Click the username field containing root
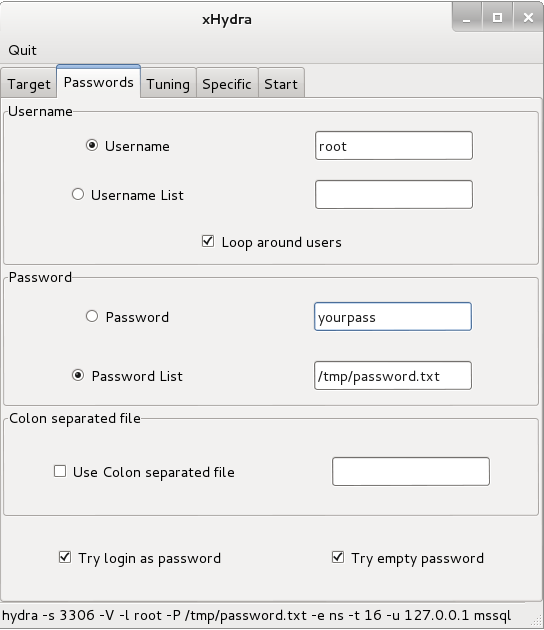Image resolution: width=544 pixels, height=630 pixels. tap(394, 145)
